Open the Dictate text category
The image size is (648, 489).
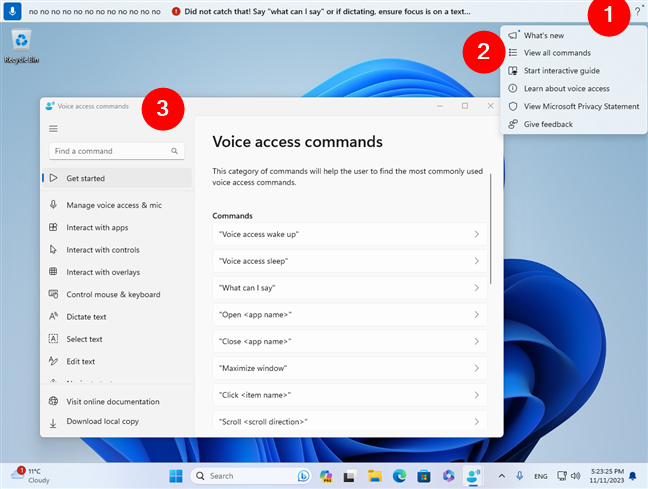[x=117, y=317]
